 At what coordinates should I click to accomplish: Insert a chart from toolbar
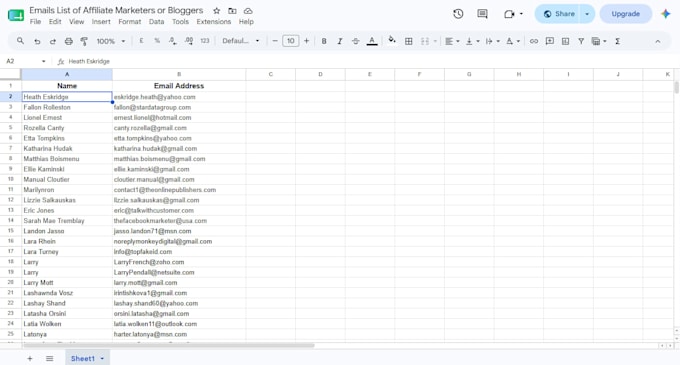coord(566,41)
